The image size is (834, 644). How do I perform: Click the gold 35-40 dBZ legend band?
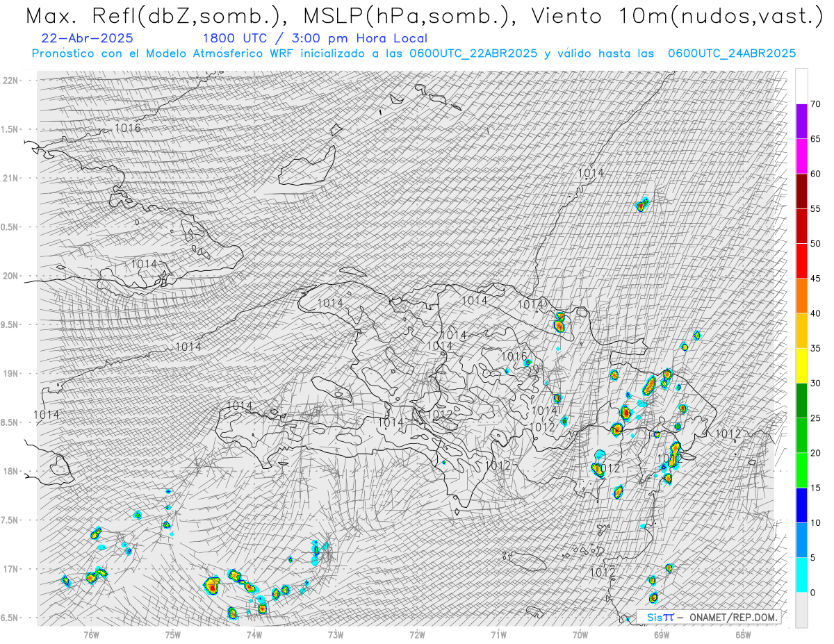801,331
